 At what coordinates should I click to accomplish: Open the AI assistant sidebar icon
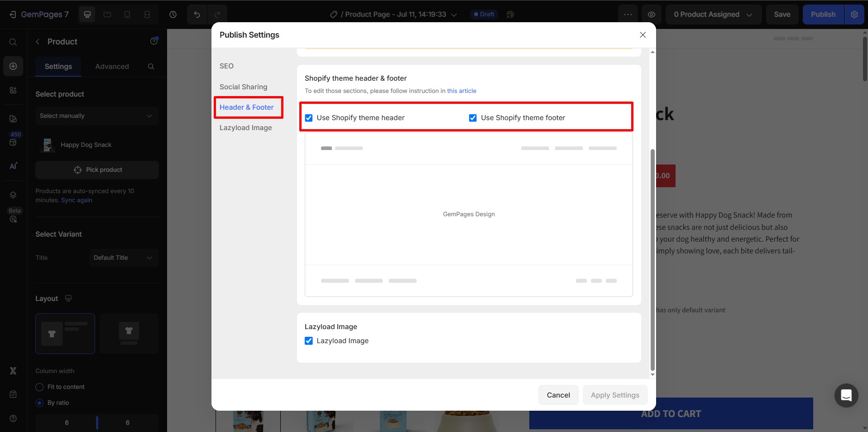tap(13, 166)
